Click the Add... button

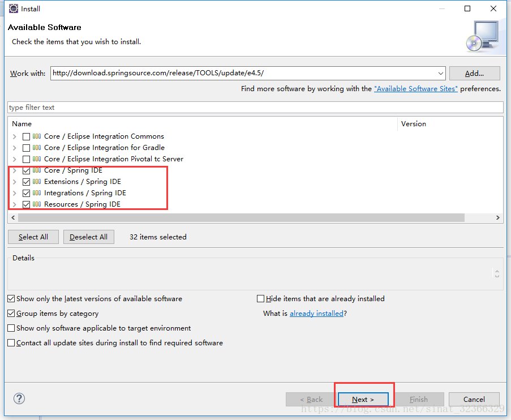click(474, 74)
